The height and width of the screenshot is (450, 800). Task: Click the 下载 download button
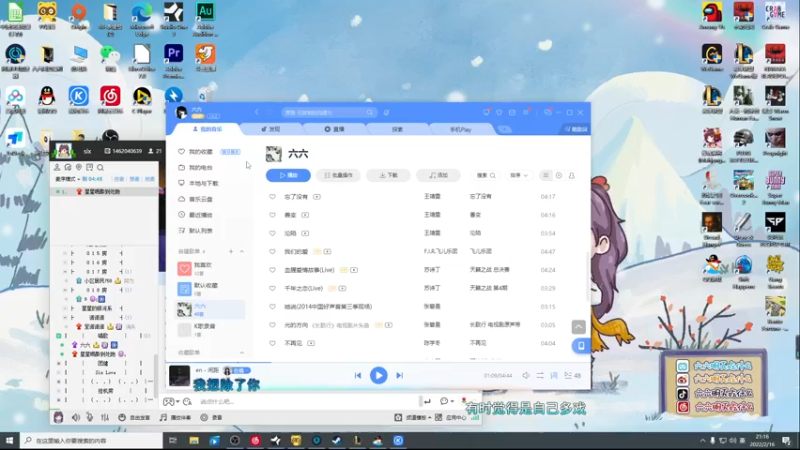coord(388,175)
